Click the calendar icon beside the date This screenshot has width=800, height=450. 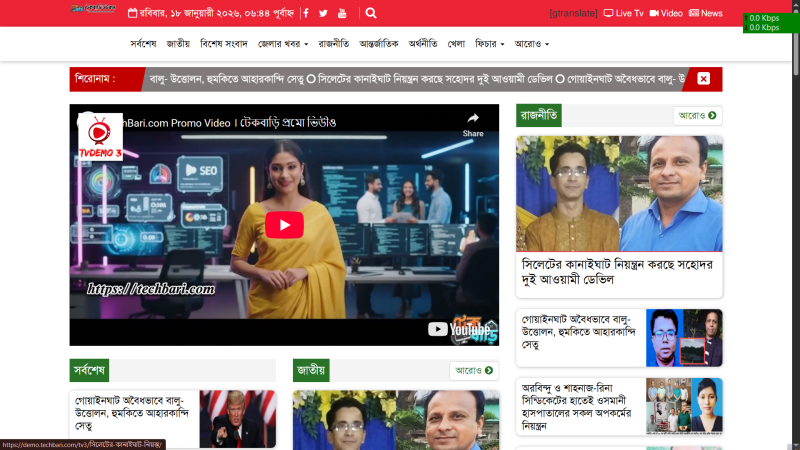(x=132, y=13)
